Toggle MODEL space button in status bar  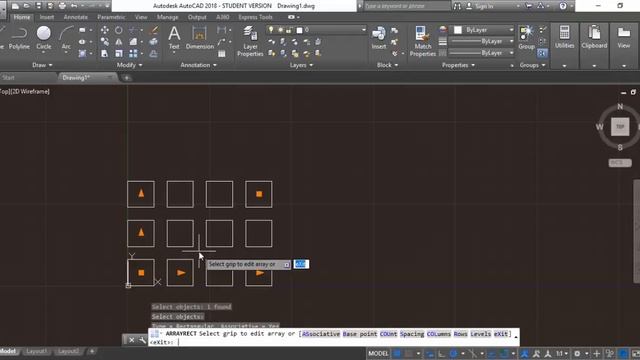378,353
